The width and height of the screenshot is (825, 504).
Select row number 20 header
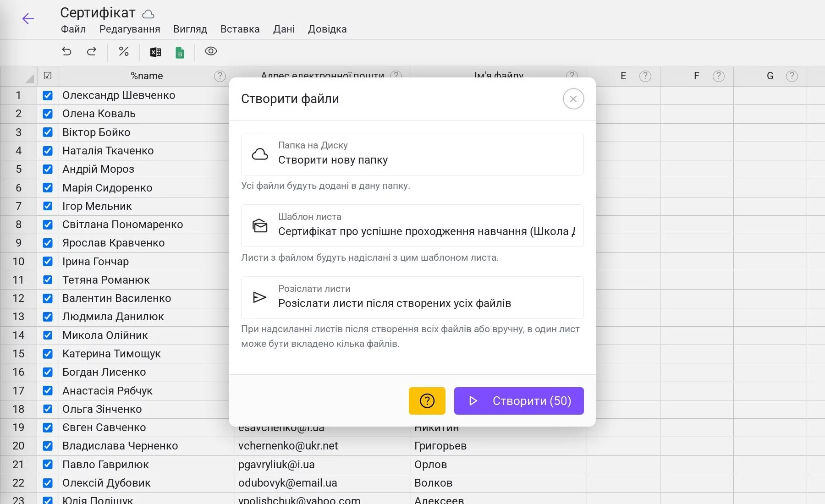tap(18, 446)
